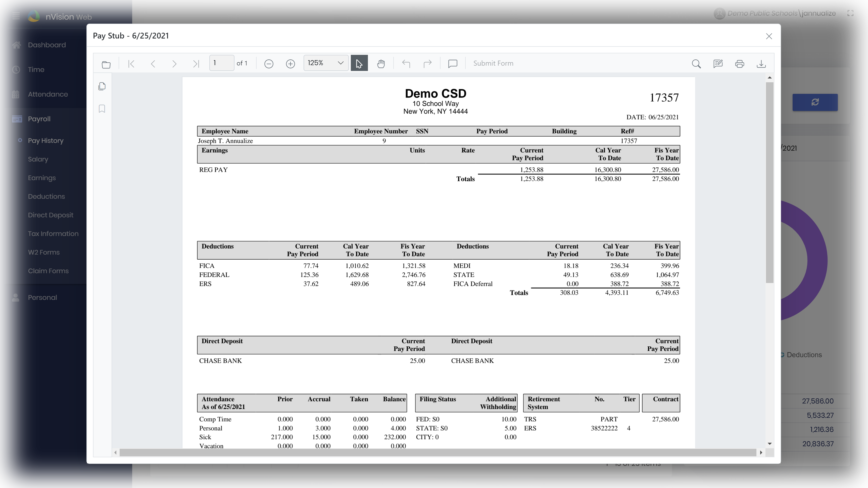Zoom out with the minus icon
Viewport: 868px width, 488px height.
tap(269, 64)
